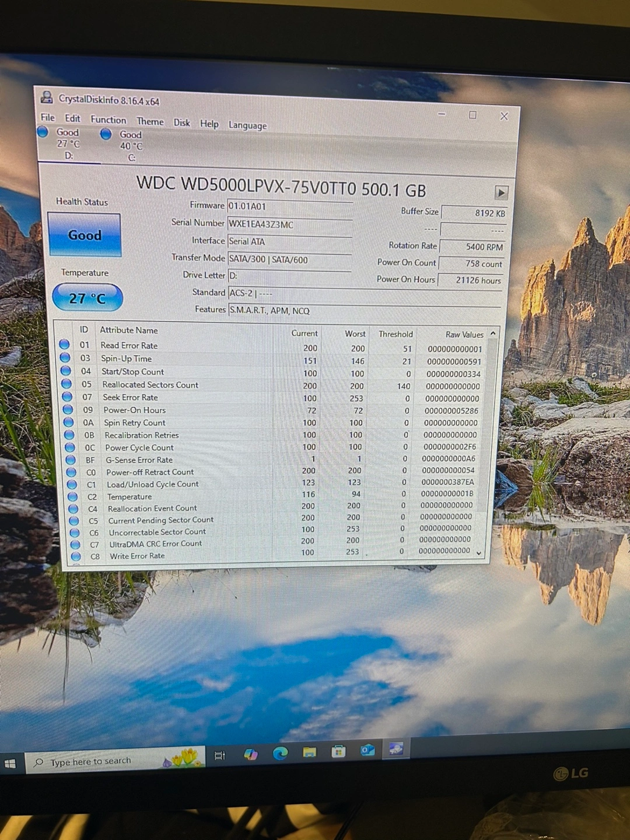Open the Disk menu
The height and width of the screenshot is (840, 630).
tap(181, 123)
